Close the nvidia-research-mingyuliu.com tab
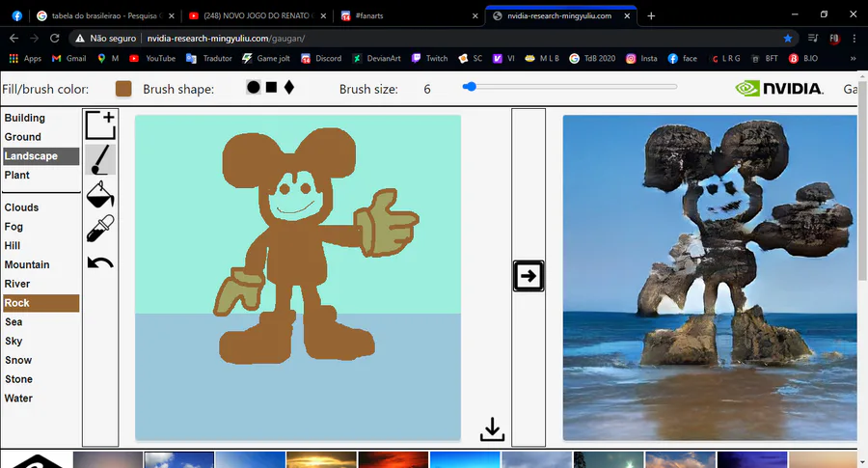Screen dimensions: 868x468 pos(627,16)
